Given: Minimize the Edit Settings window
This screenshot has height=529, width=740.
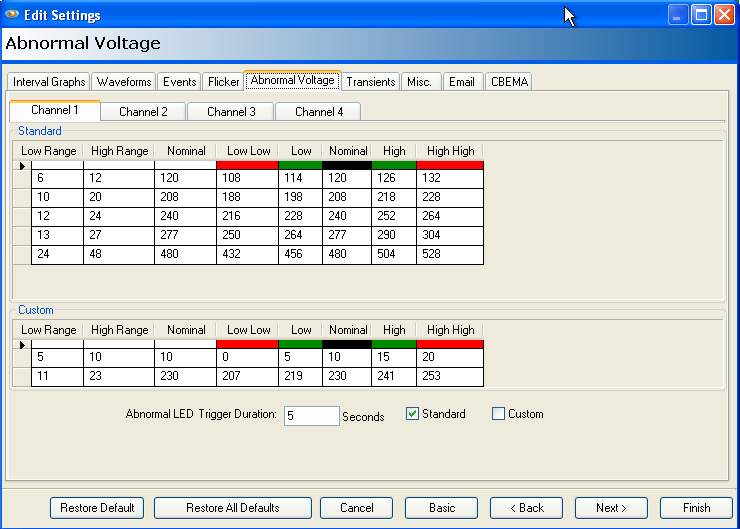Looking at the screenshot, I should pyautogui.click(x=677, y=15).
